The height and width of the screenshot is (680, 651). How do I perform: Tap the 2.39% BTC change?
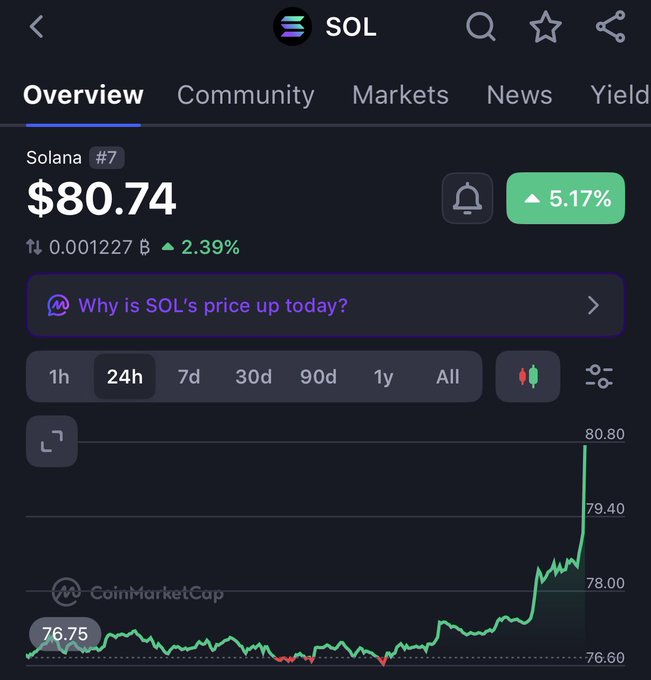200,247
